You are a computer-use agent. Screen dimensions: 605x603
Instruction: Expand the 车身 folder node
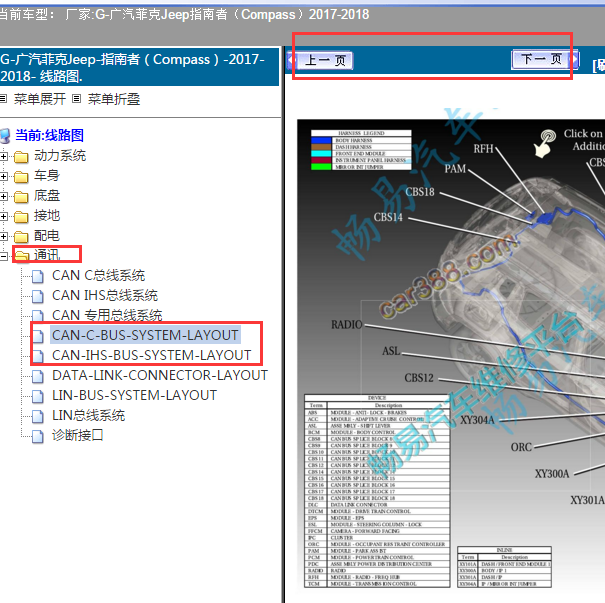click(x=3, y=176)
